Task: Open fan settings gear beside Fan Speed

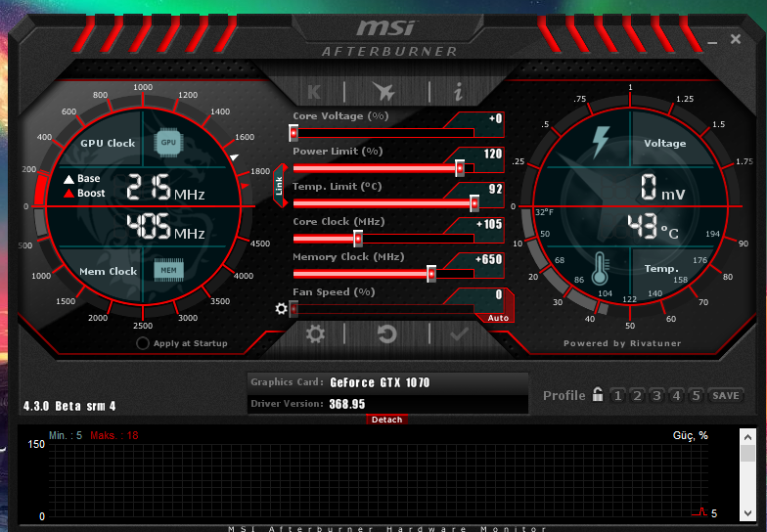Action: (x=281, y=309)
